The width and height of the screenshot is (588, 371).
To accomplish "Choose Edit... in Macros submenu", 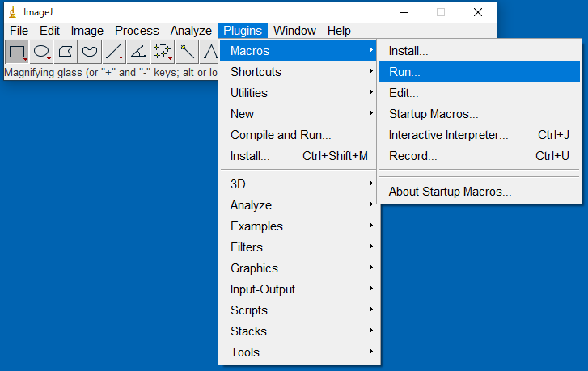I will tap(480, 93).
